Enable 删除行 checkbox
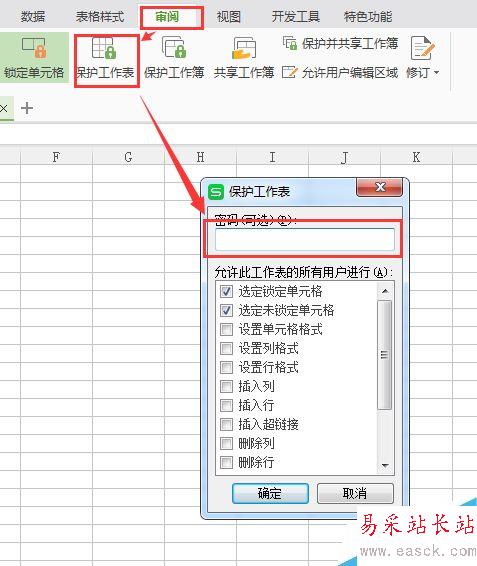The width and height of the screenshot is (477, 566). 226,462
